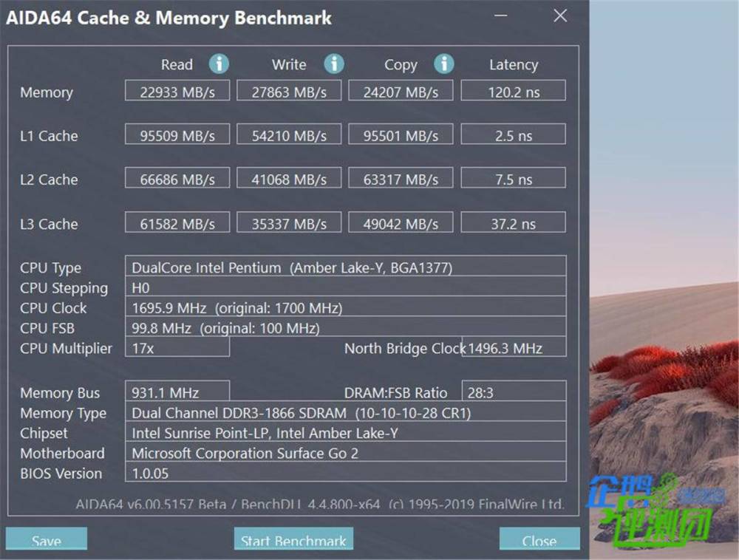
Task: Click Memory Type Dual Channel DDR3-1866 field
Action: pos(345,412)
